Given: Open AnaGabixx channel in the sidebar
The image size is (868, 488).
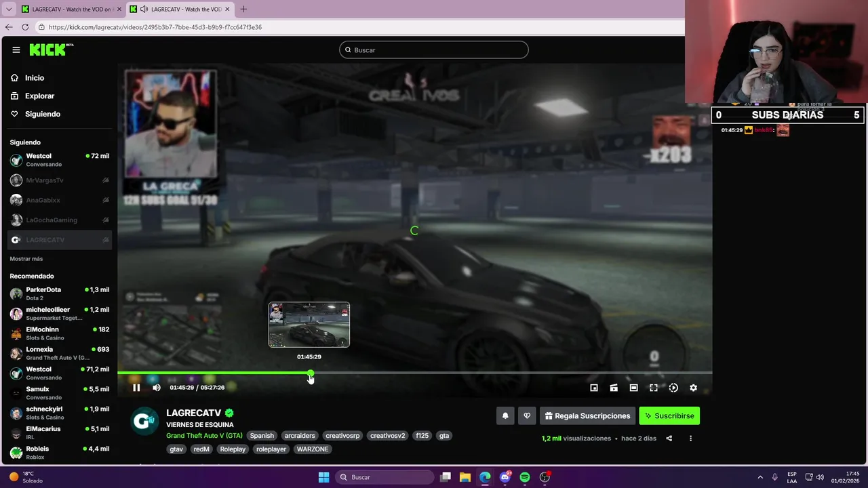Looking at the screenshot, I should tap(60, 200).
